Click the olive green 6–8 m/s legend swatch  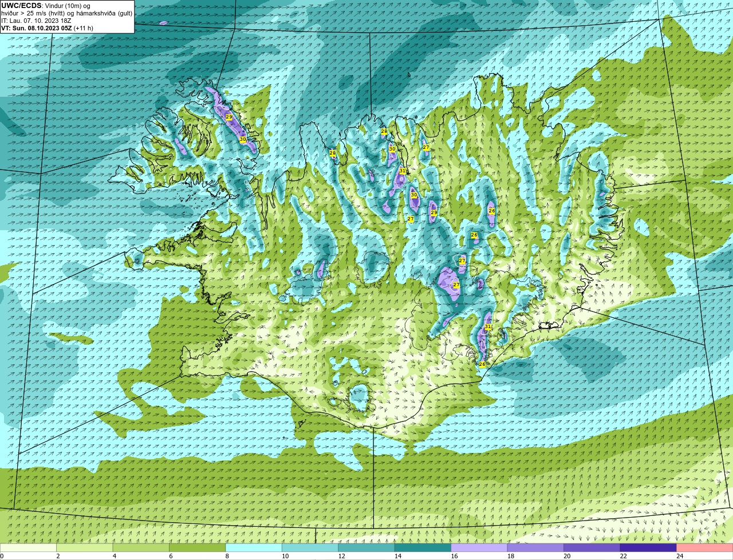198,547
